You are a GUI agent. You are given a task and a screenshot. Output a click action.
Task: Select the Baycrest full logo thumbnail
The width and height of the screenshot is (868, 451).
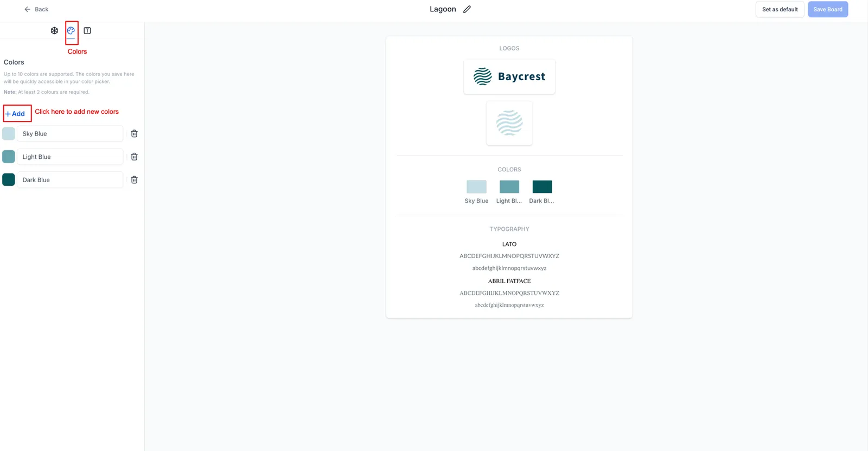click(x=509, y=76)
